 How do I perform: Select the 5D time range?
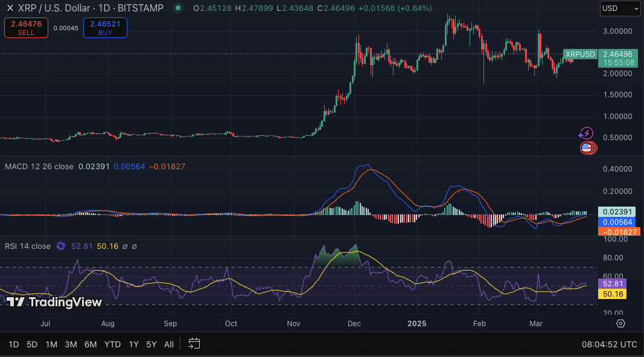pos(31,344)
